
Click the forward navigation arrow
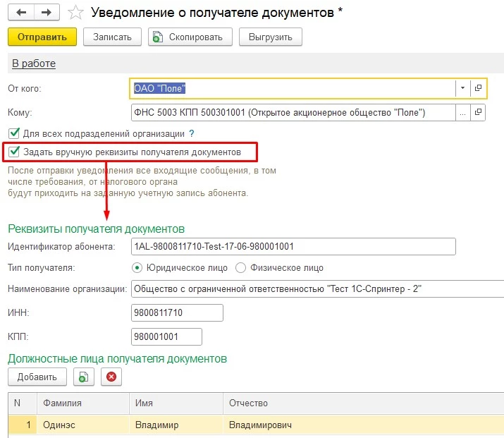point(46,13)
